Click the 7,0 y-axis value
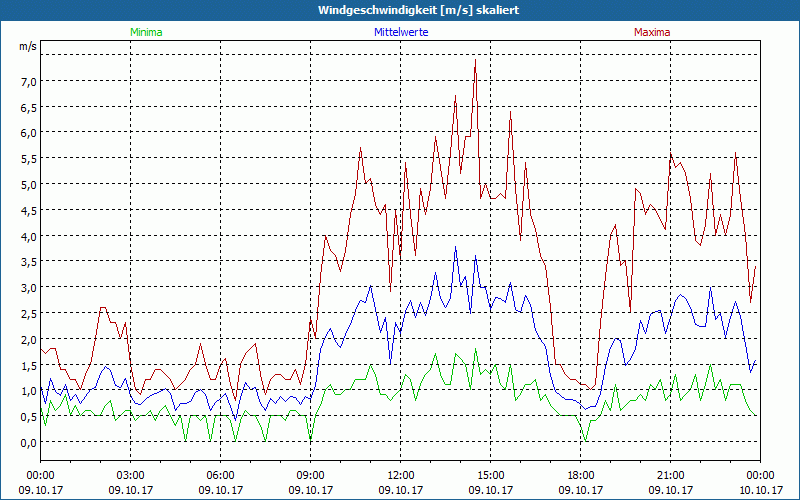 tap(29, 82)
